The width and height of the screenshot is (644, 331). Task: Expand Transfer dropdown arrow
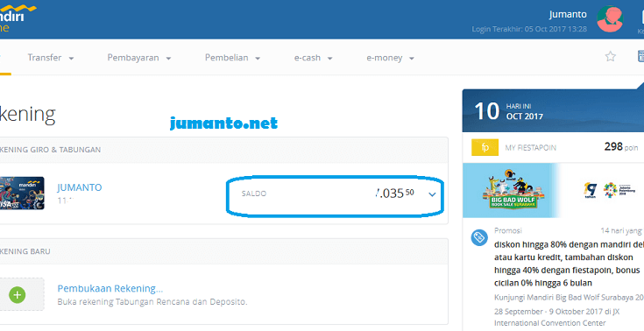point(72,59)
